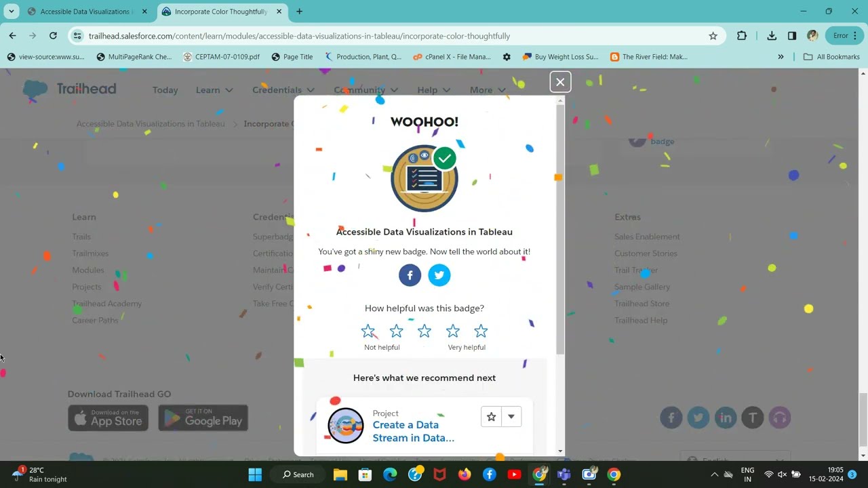Click the taskbar Search box
Viewport: 868px width, 488px height.
(x=298, y=474)
